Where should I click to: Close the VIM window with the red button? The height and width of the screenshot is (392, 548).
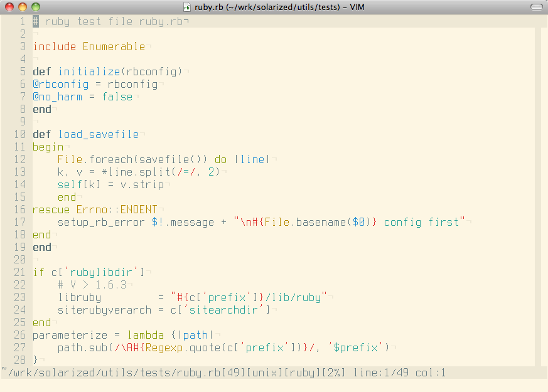(9, 7)
